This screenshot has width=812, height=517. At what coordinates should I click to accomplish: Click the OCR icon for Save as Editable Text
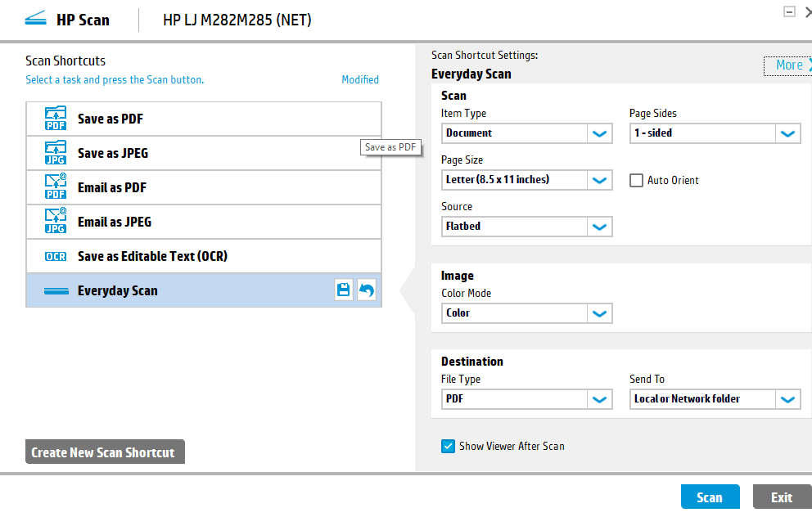[55, 255]
